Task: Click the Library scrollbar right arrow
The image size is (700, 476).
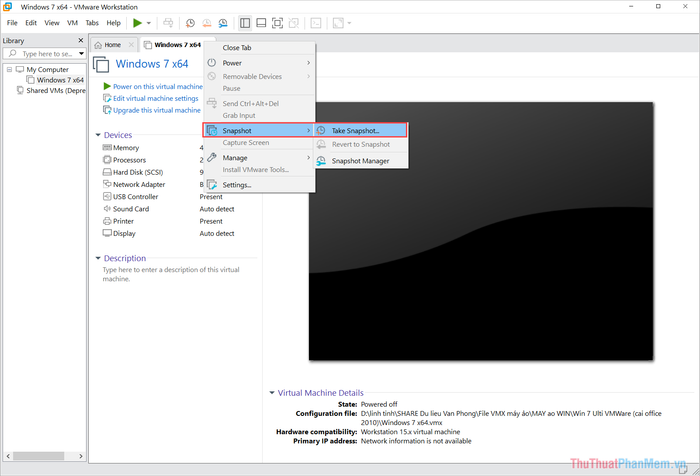Action: tap(81, 456)
